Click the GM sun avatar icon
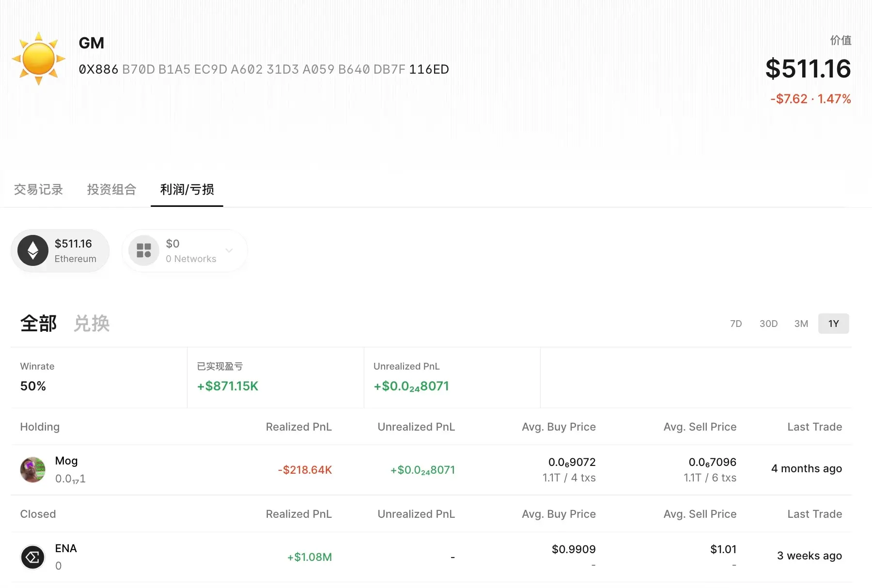Viewport: 872px width, 588px height. point(38,59)
